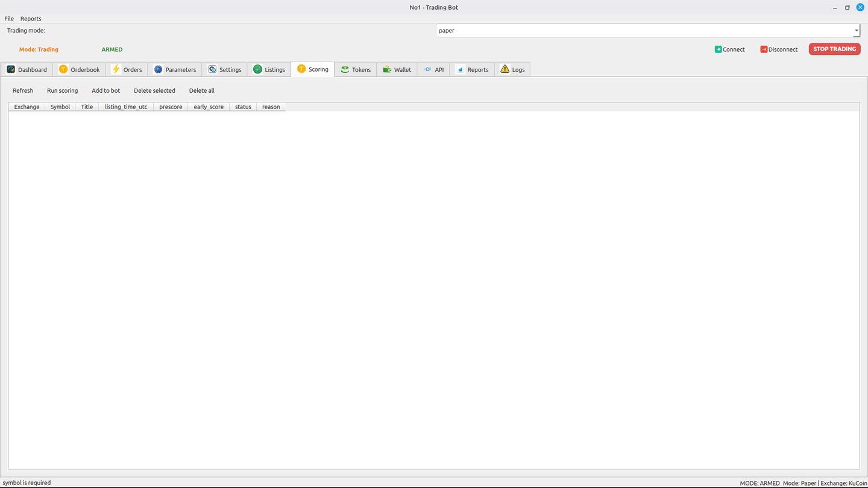Click the Refresh button
Viewport: 868px width, 488px height.
(x=23, y=90)
